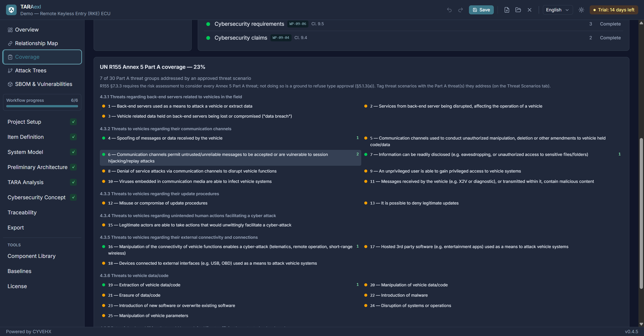
Task: Select threat 7 information readily disclosed
Action: click(492, 155)
